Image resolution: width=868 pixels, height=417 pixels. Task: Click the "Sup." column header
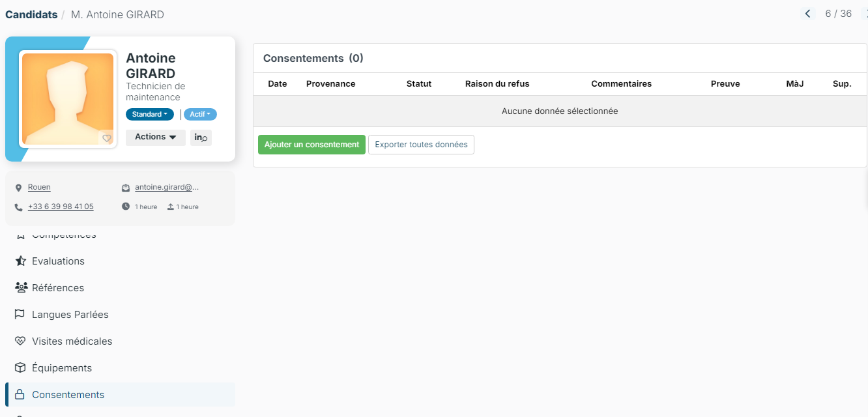tap(842, 84)
